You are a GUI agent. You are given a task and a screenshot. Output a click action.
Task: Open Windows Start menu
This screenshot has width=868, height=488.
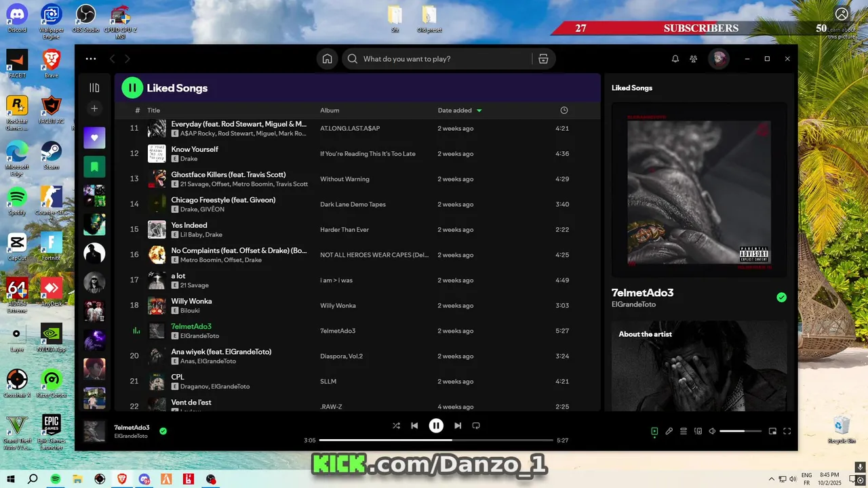[x=10, y=479]
